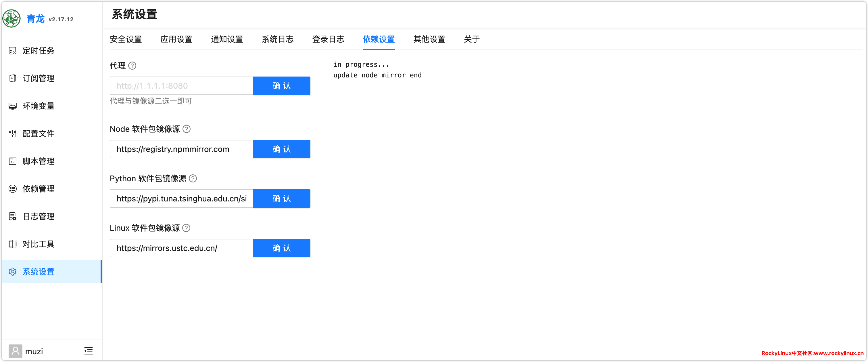Click the 对比工具 compare icon
This screenshot has height=362, width=868.
(12, 244)
